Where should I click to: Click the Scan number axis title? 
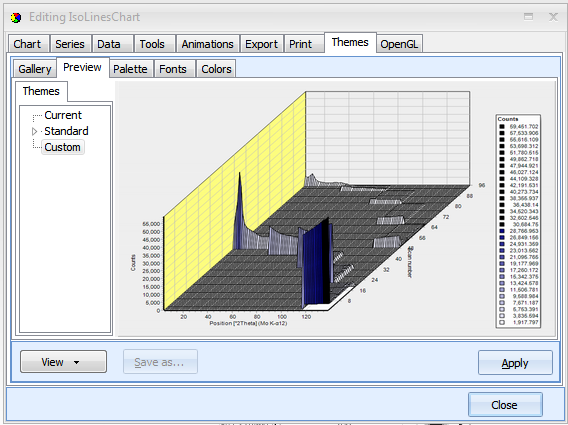(410, 262)
